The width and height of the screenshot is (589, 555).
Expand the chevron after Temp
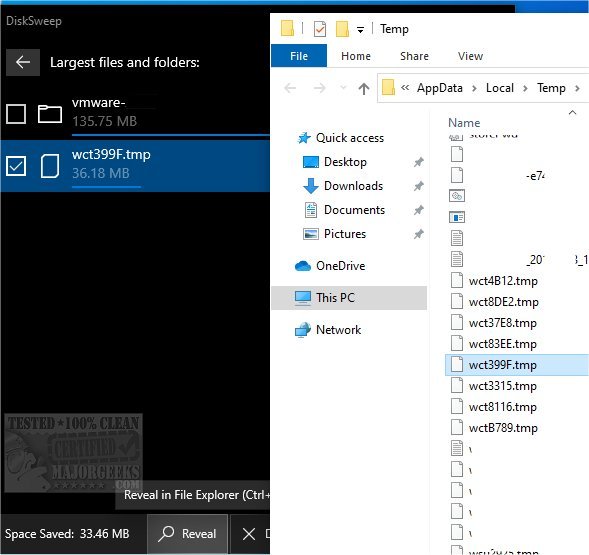coord(577,88)
